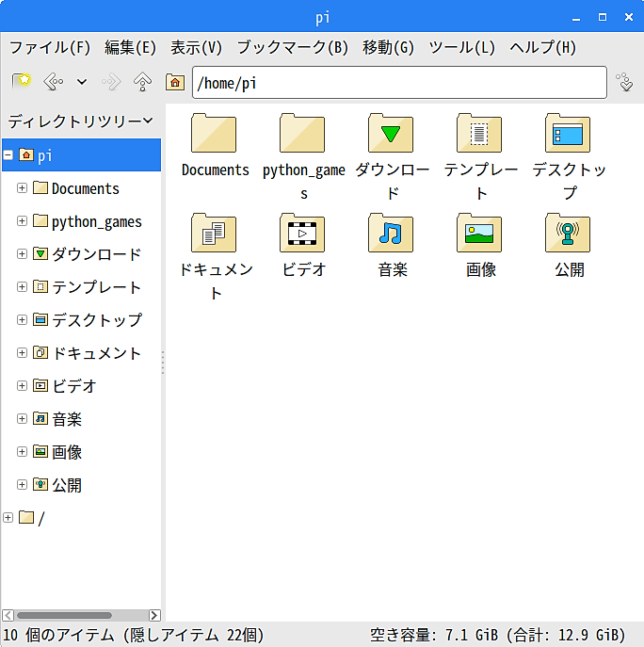This screenshot has width=644, height=647.
Task: Select the python_games folder icon in file view
Action: (302, 133)
